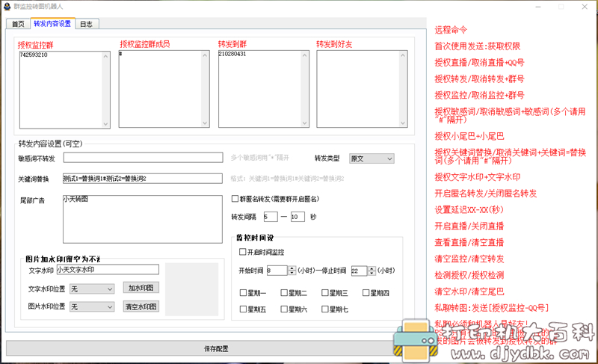Click the 尾部广告 text area
This screenshot has width=598, height=364.
(143, 219)
